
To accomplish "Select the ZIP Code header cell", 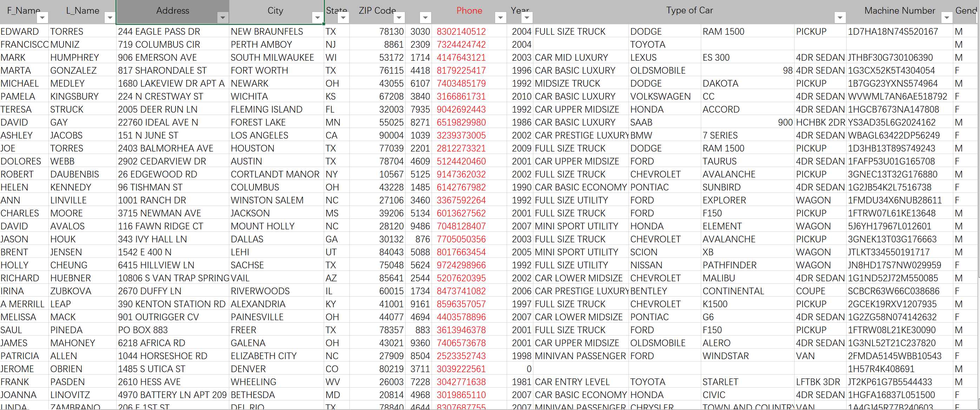I will click(x=377, y=12).
